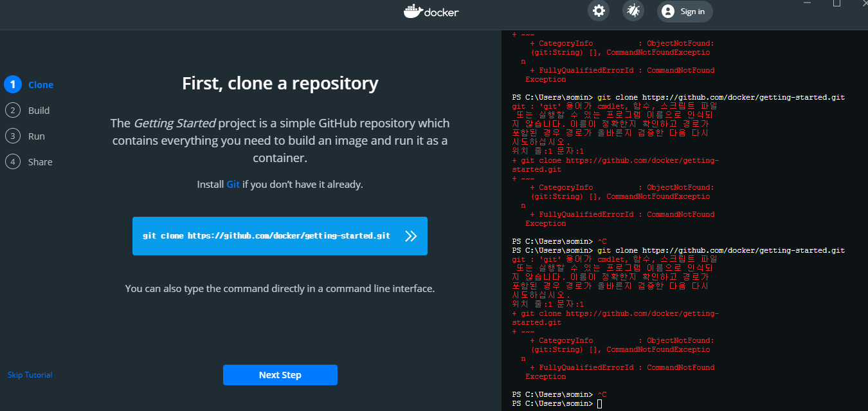This screenshot has height=411, width=868.
Task: Click Skip Tutorial link
Action: [x=30, y=375]
